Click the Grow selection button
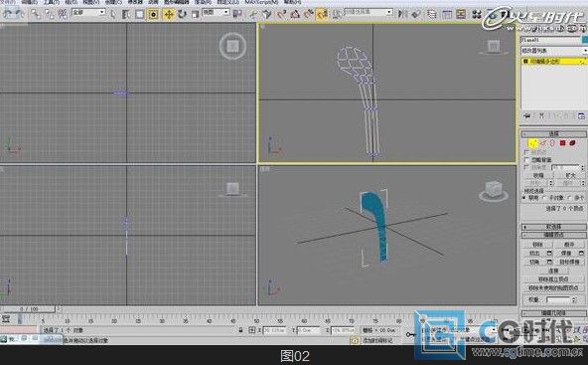The height and width of the screenshot is (365, 588). click(570, 175)
